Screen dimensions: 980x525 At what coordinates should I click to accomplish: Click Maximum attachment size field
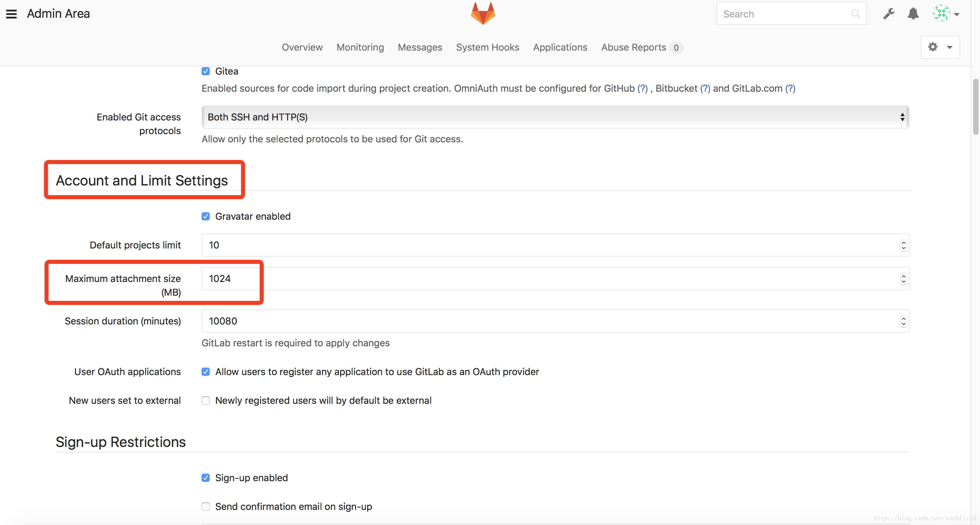(555, 279)
